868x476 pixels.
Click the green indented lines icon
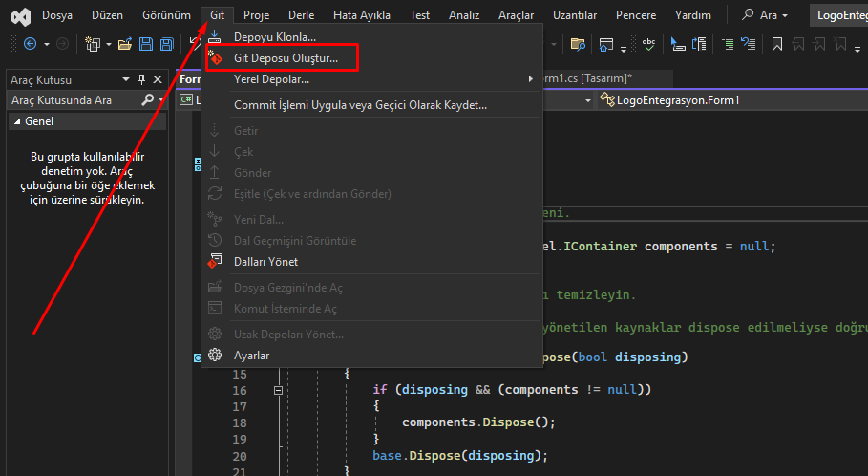[728, 44]
